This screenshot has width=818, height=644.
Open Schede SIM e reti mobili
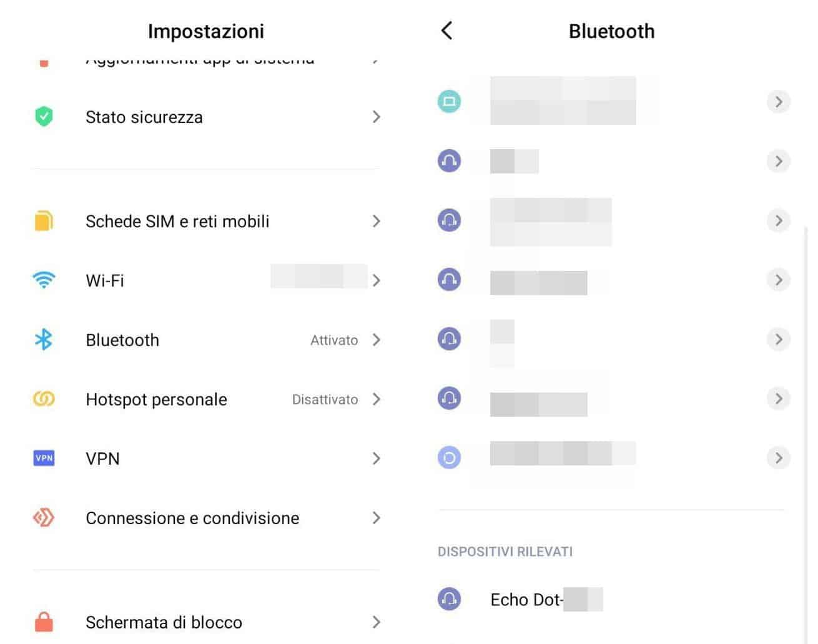(x=177, y=222)
